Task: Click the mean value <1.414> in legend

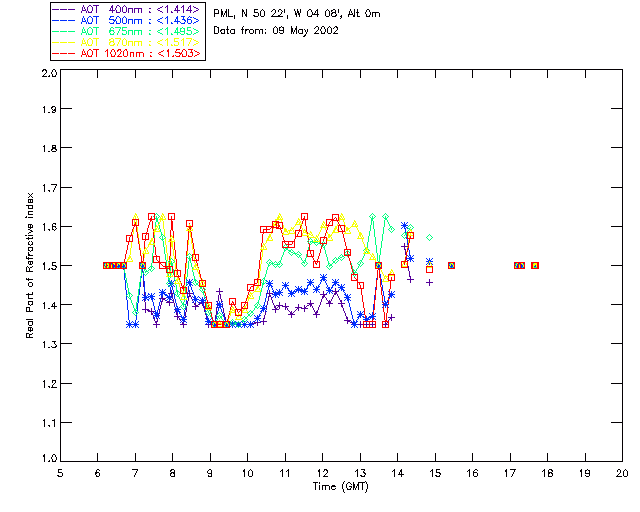Action: coord(178,9)
